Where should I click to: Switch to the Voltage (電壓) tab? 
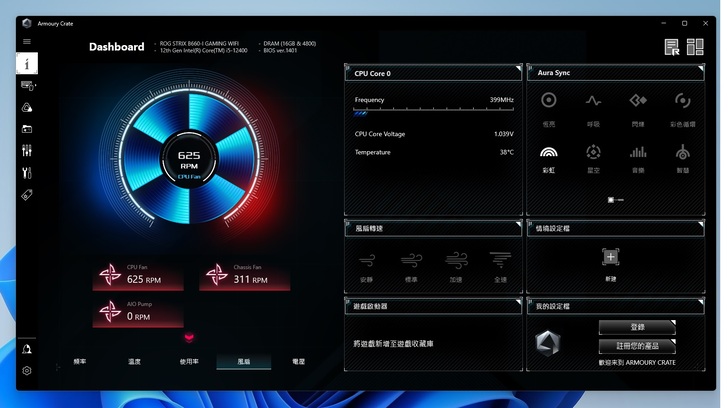[299, 362]
